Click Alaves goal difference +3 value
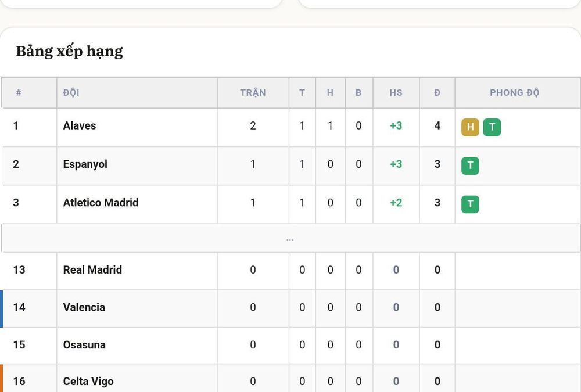Image resolution: width=581 pixels, height=392 pixels. click(396, 125)
